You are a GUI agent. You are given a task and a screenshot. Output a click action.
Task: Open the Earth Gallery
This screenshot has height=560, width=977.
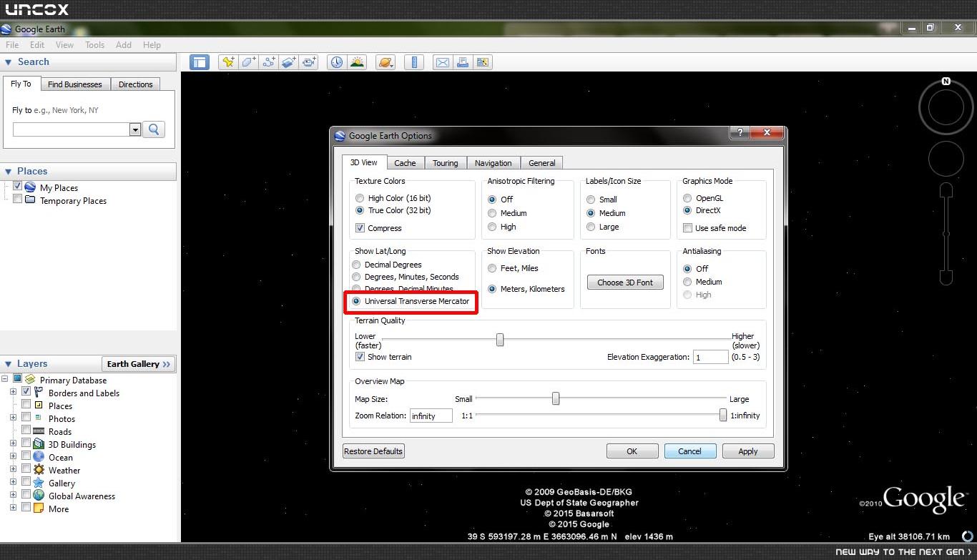tap(139, 364)
